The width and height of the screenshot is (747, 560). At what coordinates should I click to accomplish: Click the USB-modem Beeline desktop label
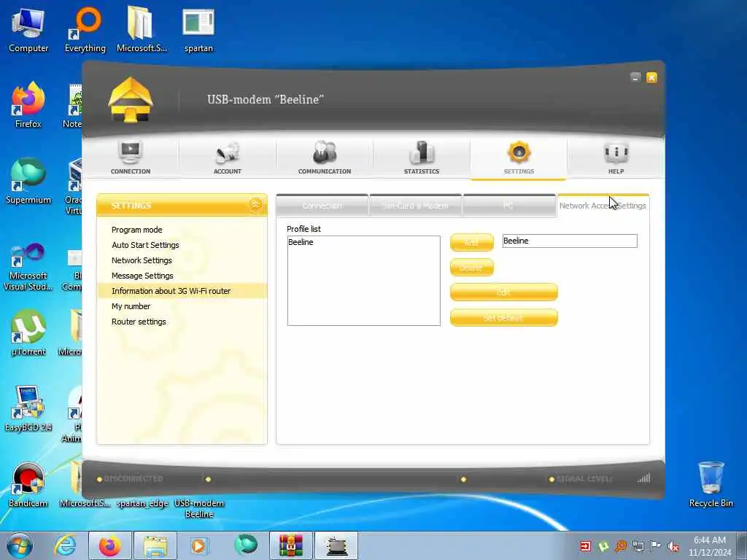(x=199, y=508)
